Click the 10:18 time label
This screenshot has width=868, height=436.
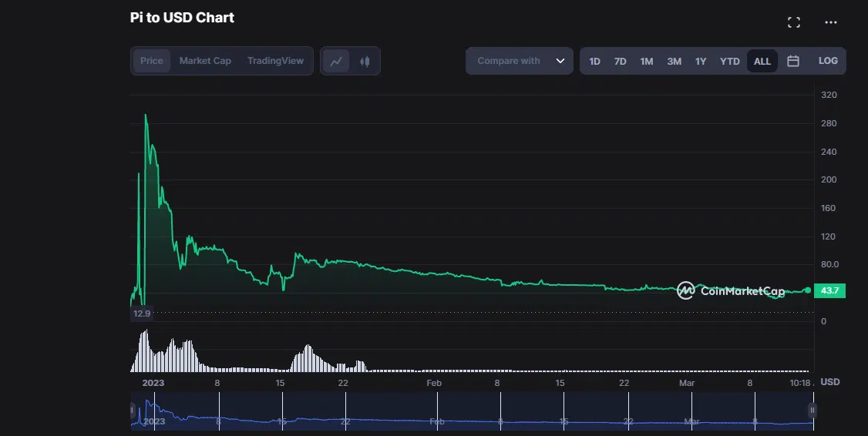tap(800, 383)
